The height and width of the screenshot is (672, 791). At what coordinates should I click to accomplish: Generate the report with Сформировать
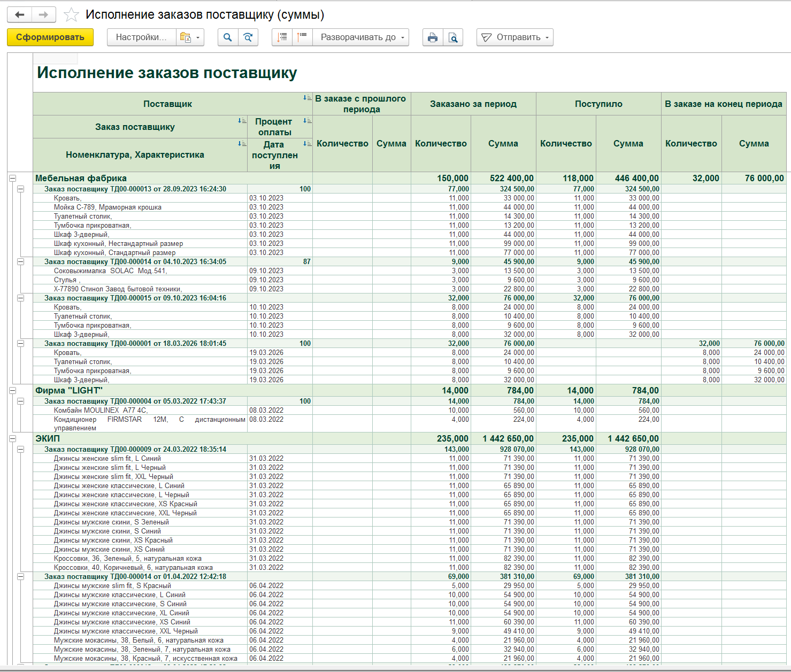pos(50,37)
